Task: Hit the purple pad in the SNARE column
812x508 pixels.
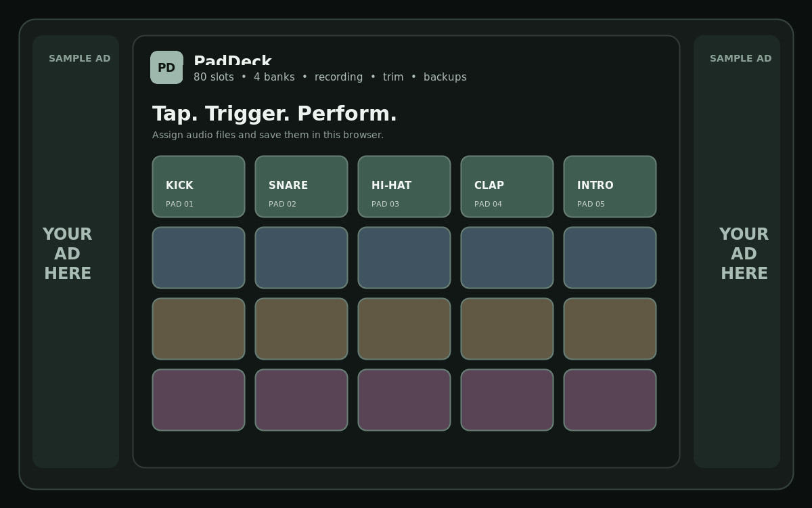Action: (x=301, y=400)
